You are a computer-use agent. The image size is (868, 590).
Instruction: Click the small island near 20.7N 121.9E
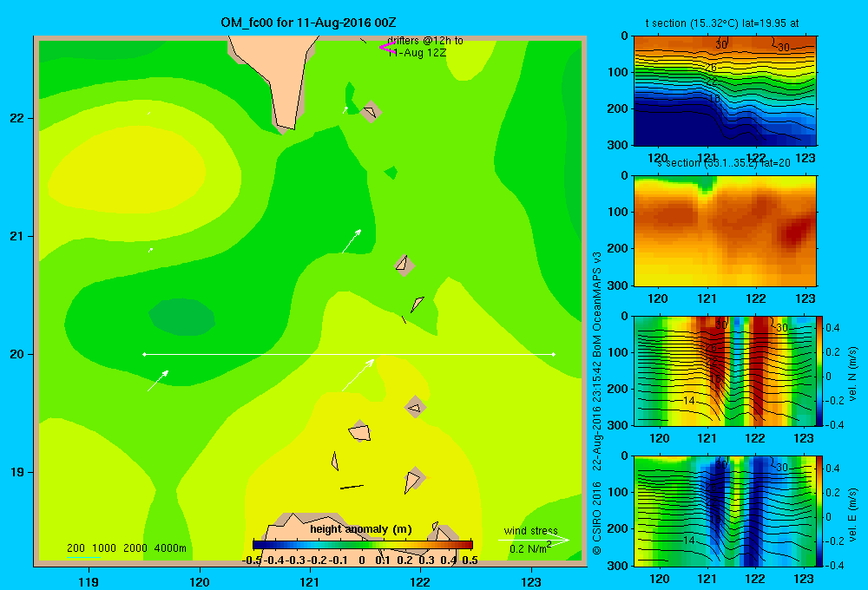tap(404, 265)
